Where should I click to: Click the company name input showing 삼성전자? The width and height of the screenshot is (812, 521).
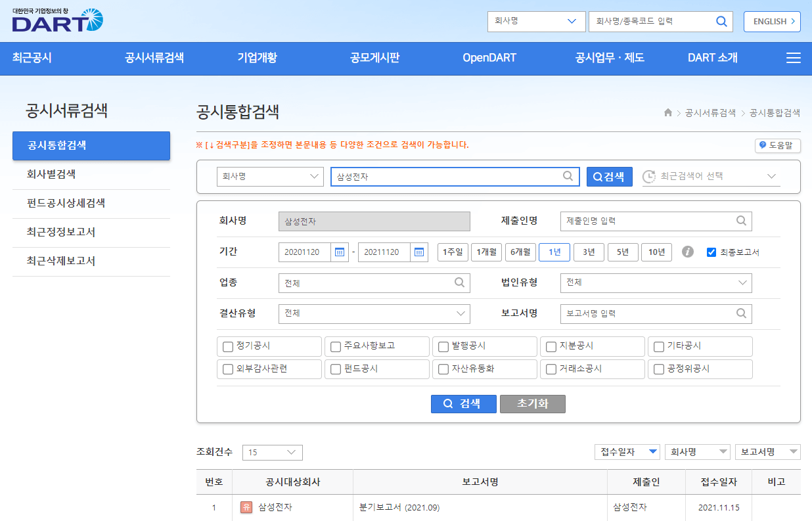374,221
